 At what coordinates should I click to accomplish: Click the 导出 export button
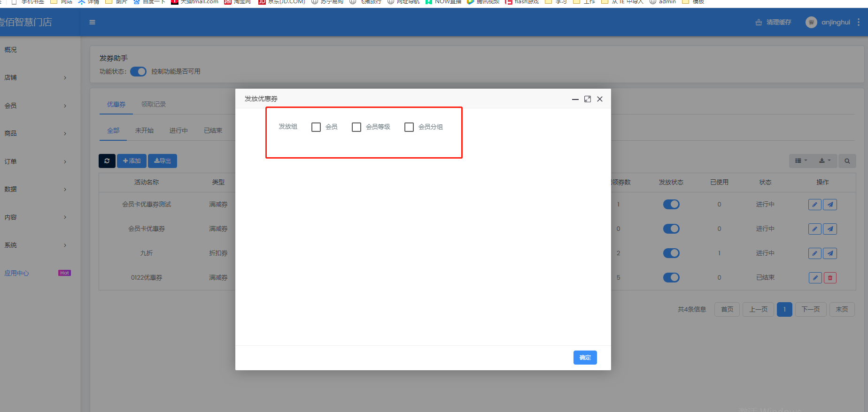pos(163,161)
